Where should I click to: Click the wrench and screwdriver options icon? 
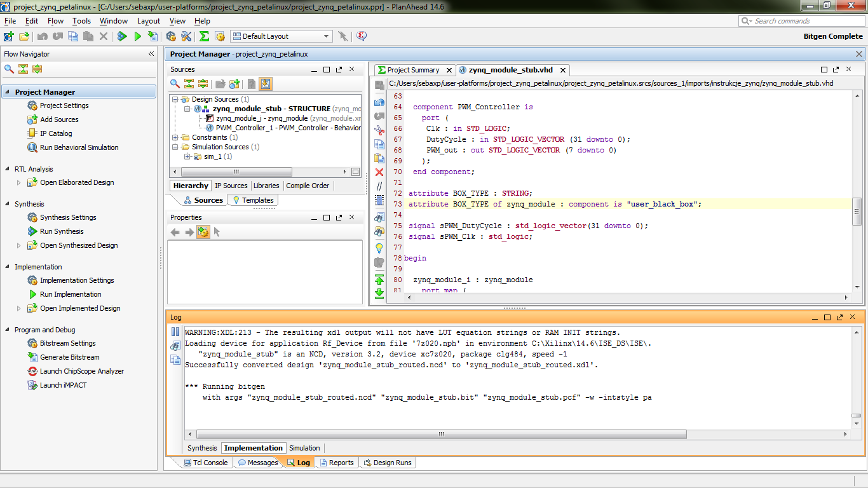[186, 36]
